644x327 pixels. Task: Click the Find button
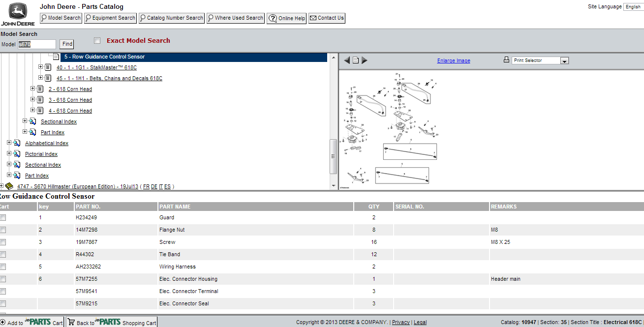[67, 44]
